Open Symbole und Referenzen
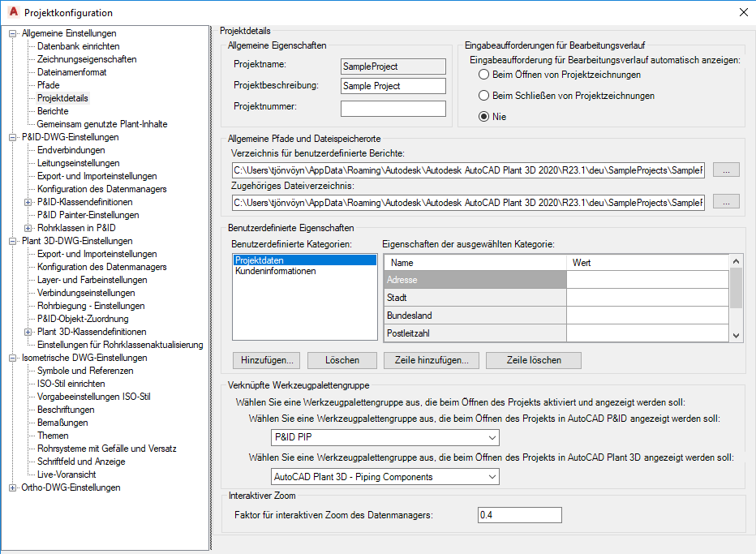This screenshot has width=756, height=554. pyautogui.click(x=85, y=371)
